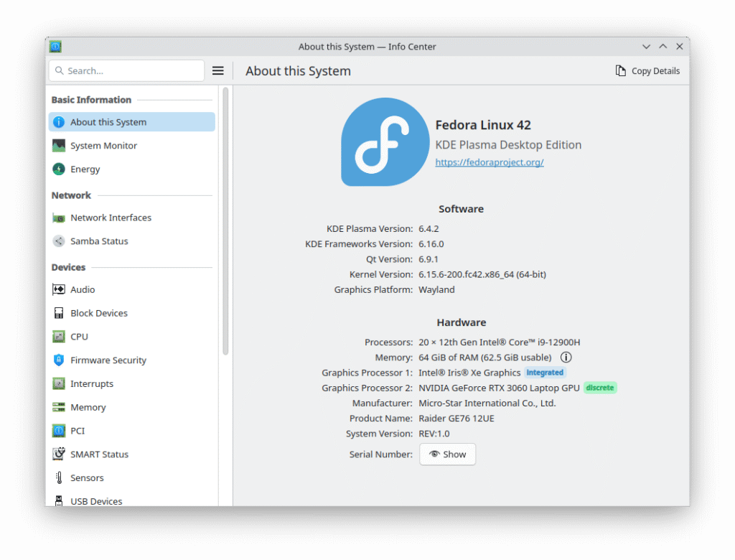Click the Interrupts board icon

(x=59, y=383)
